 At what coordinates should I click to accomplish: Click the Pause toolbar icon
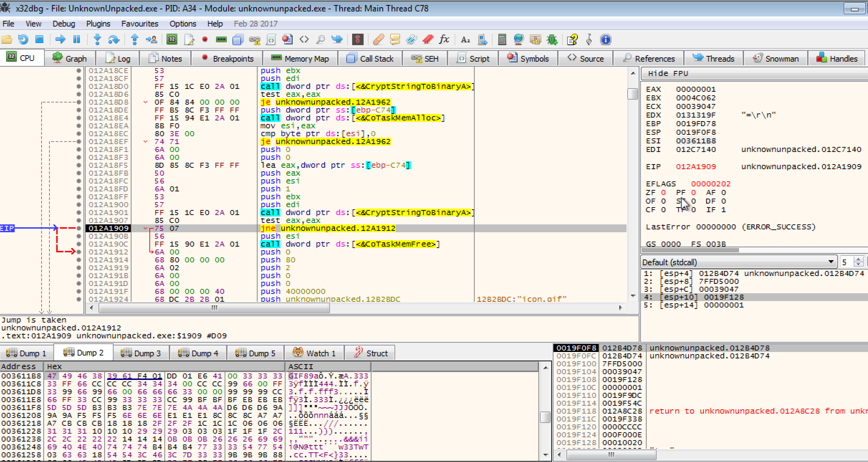tap(77, 39)
